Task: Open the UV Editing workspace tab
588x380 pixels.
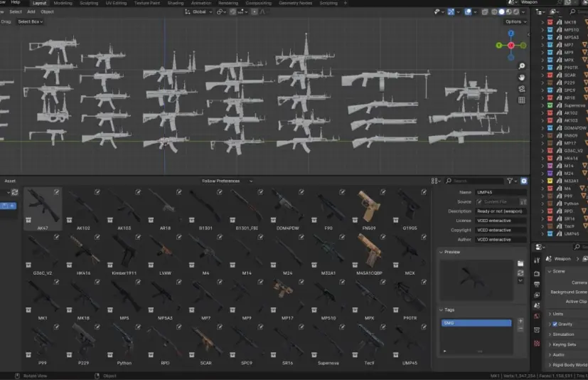Action: 116,3
